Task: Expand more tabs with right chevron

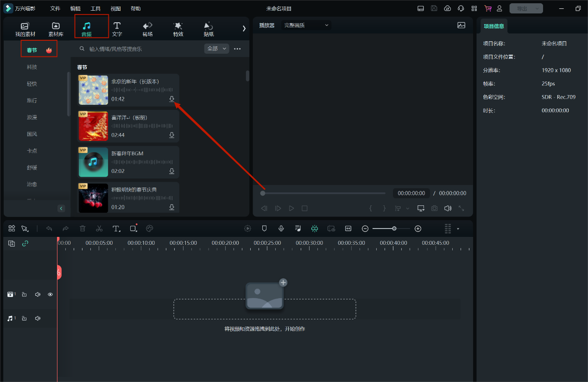Action: pos(244,29)
